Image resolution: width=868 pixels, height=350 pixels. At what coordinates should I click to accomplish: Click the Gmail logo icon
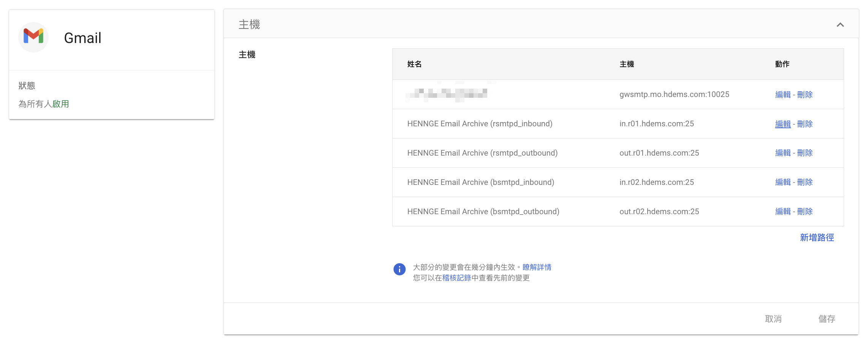[33, 37]
